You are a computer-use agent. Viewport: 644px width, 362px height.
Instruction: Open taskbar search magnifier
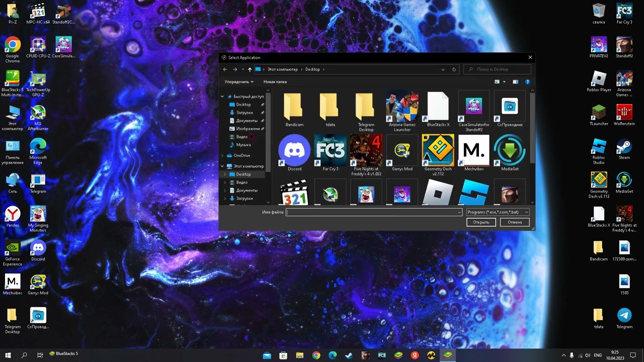coord(24,355)
